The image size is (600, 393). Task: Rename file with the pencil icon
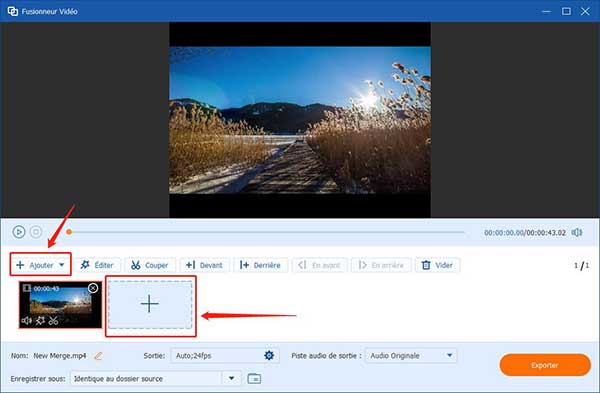pos(98,356)
